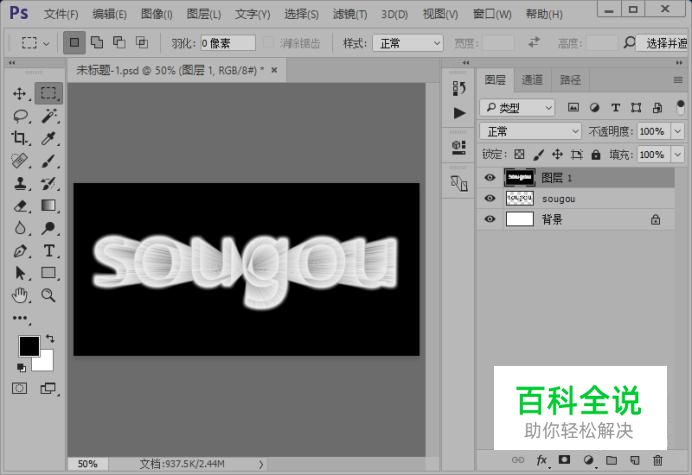Screen dimensions: 692x475
Task: Select the Dodge tool
Action: click(49, 228)
